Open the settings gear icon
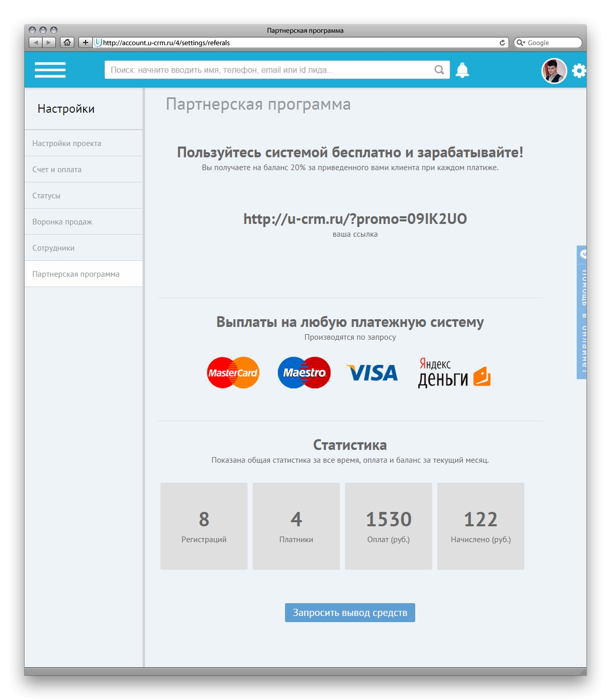611x700 pixels. [x=579, y=71]
